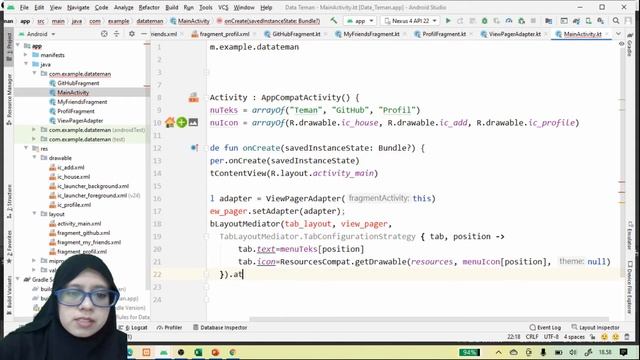Screen dimensions: 640x360
Task: Select ViewPagerAdapter in project tree
Action: pyautogui.click(x=80, y=120)
